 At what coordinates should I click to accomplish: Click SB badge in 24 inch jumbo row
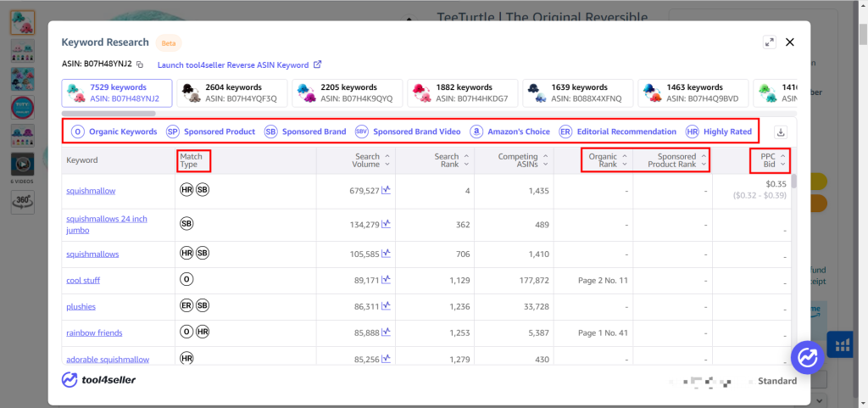[x=186, y=224]
